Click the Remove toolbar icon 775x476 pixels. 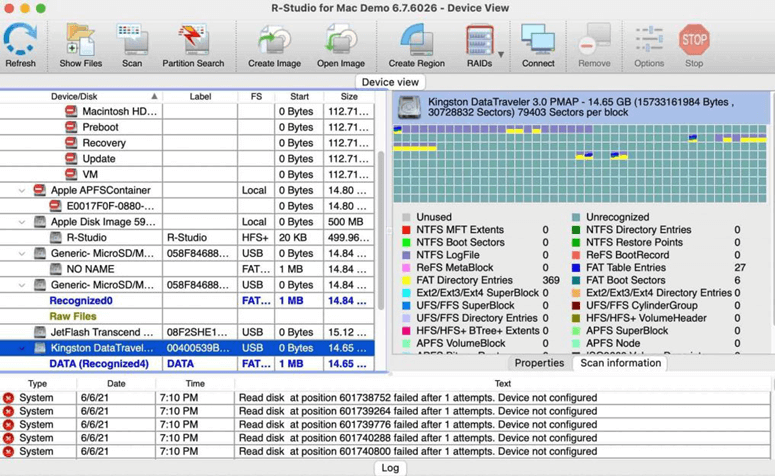pos(594,40)
